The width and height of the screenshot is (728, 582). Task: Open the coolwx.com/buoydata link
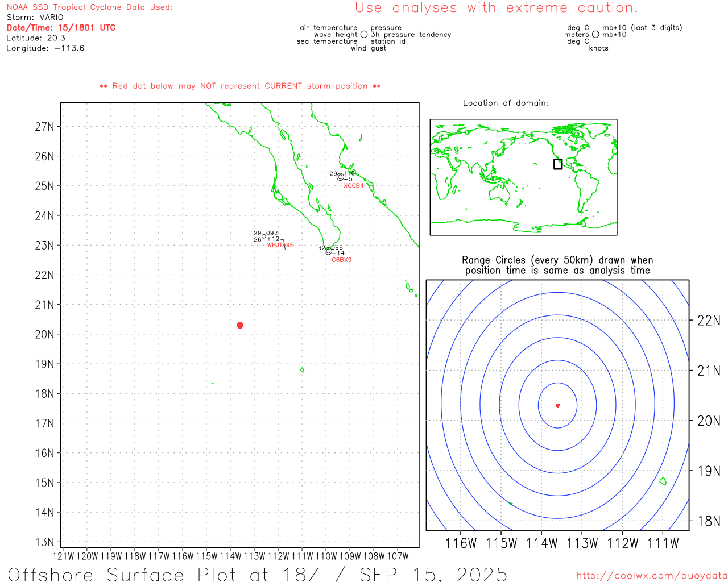pyautogui.click(x=652, y=576)
